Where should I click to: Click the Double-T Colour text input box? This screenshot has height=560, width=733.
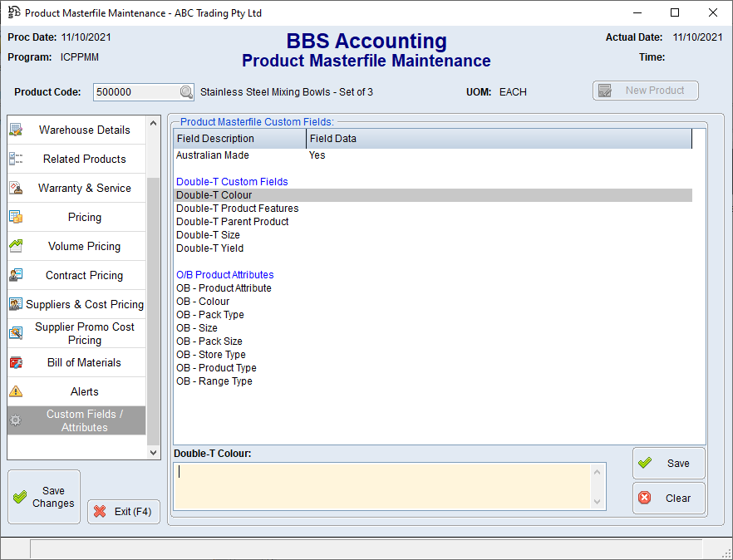382,486
